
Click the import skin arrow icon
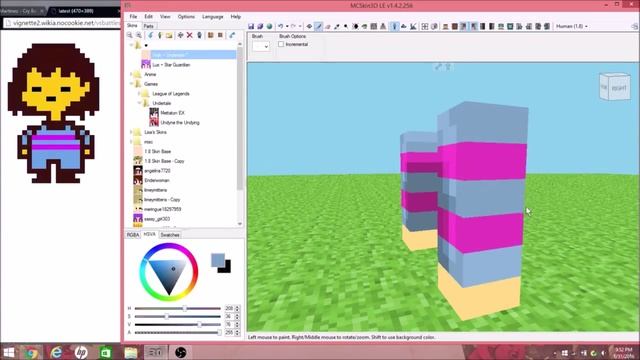(150, 36)
